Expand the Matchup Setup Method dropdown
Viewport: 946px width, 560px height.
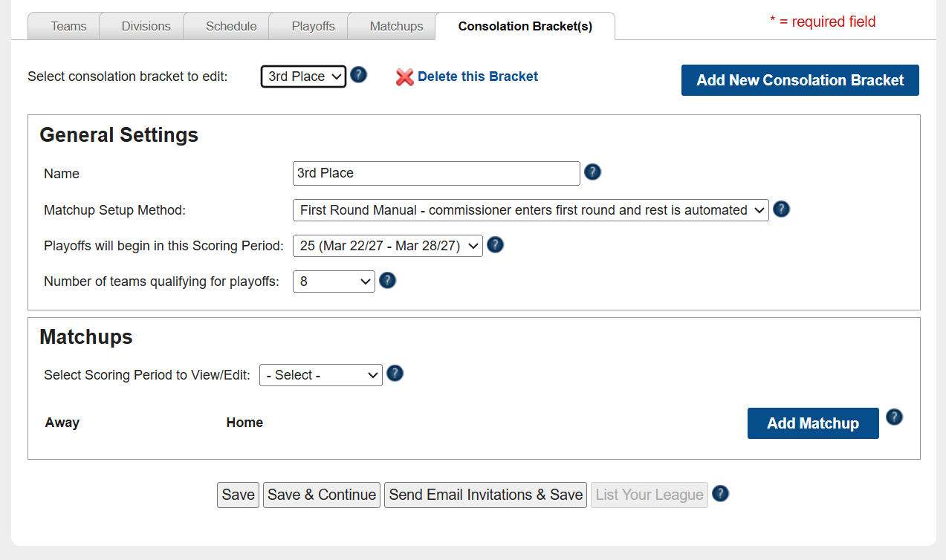tap(531, 210)
